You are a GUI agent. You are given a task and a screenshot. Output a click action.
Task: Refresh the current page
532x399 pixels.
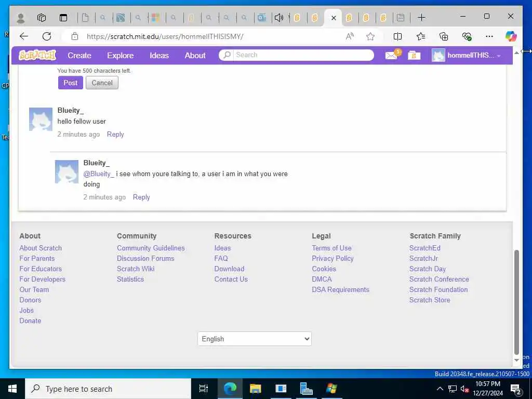[x=47, y=36]
